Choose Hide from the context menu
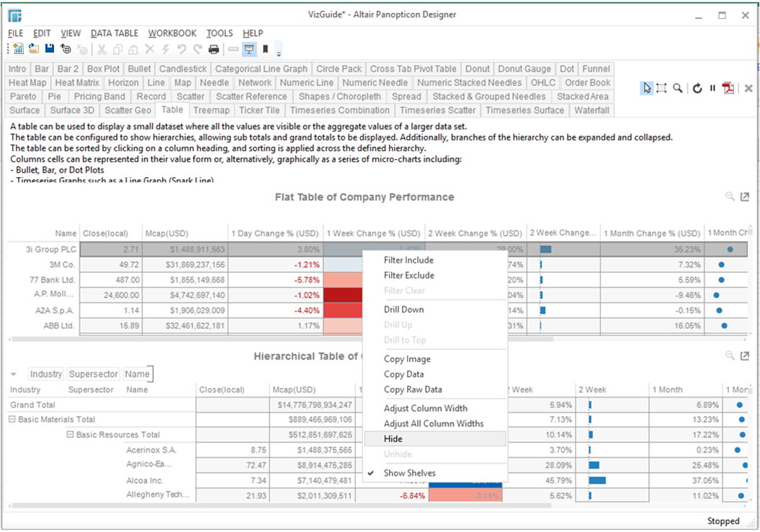760x532 pixels. 393,439
